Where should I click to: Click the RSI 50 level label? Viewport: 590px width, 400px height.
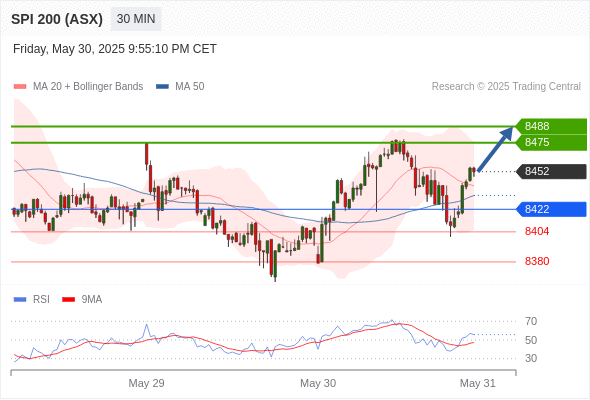pyautogui.click(x=531, y=340)
